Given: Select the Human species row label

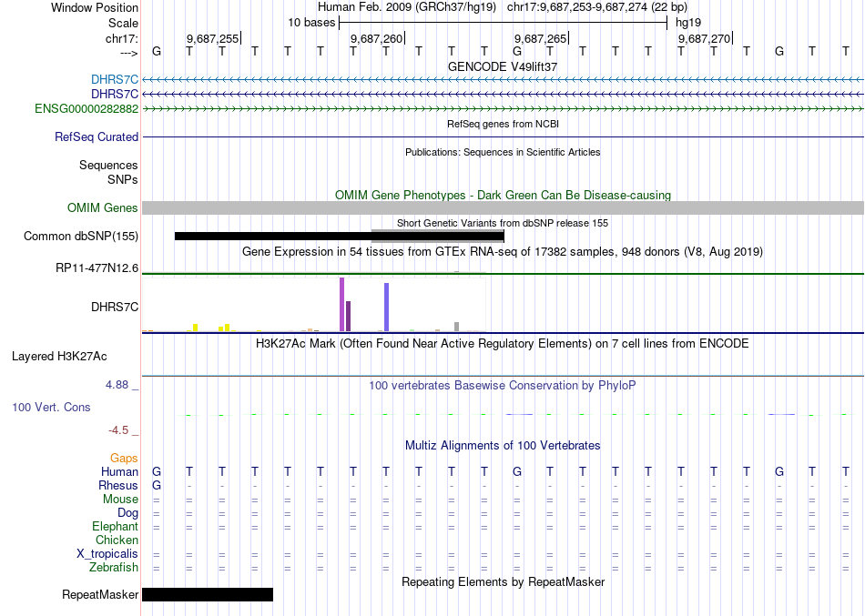Looking at the screenshot, I should tap(119, 471).
